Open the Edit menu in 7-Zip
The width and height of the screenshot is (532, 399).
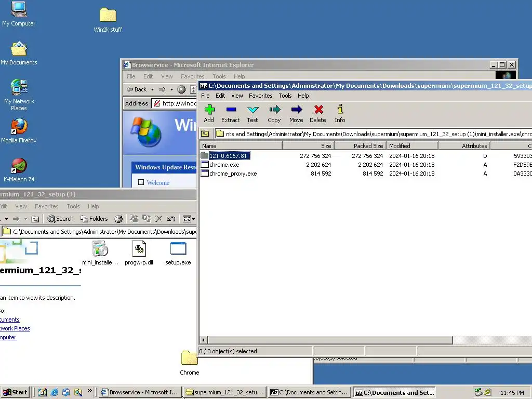click(x=220, y=96)
